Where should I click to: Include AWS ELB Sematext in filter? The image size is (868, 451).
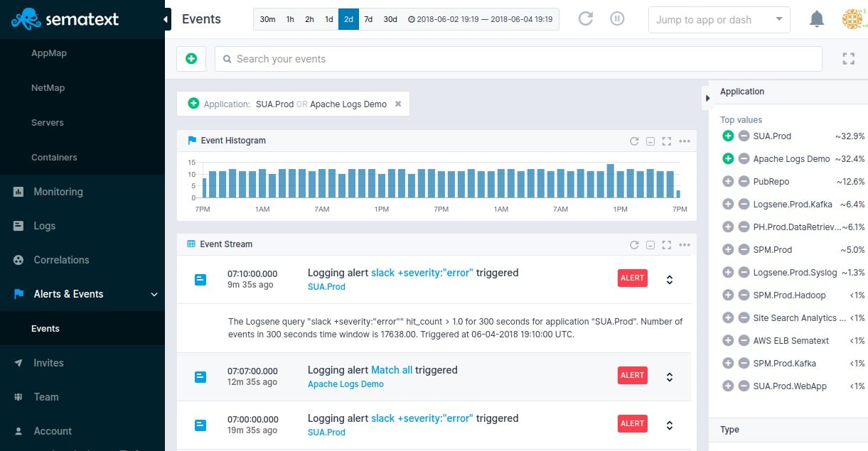(727, 341)
